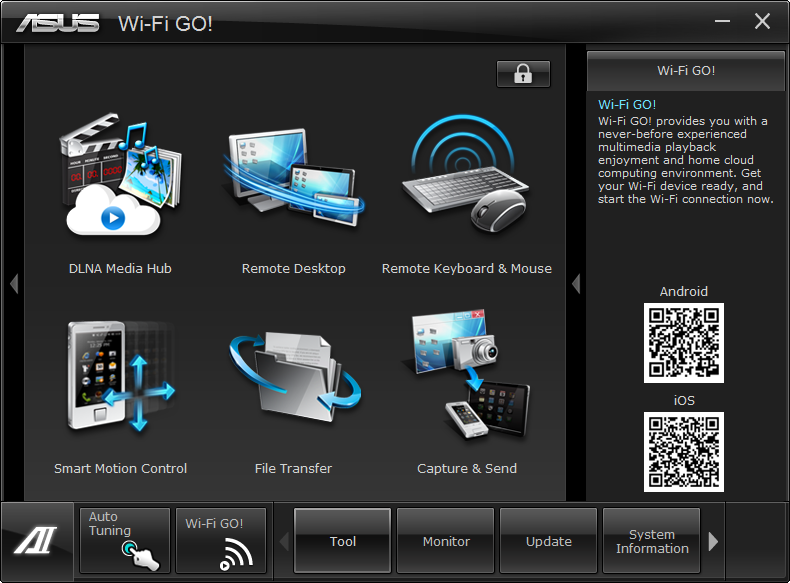Open the Remote Keyboard & Mouse icon

(466, 174)
